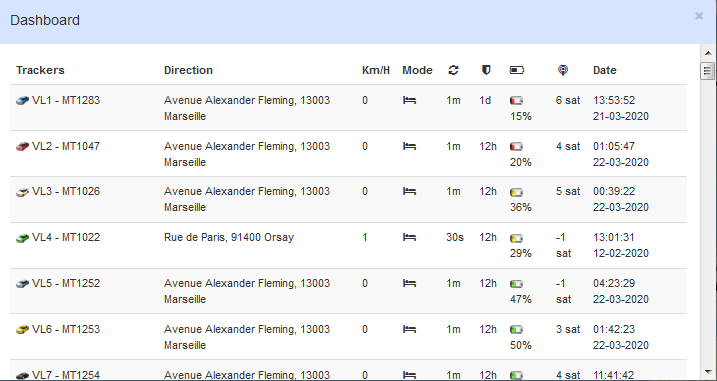Click the red car icon for VL2
Image resolution: width=717 pixels, height=381 pixels.
[22, 147]
